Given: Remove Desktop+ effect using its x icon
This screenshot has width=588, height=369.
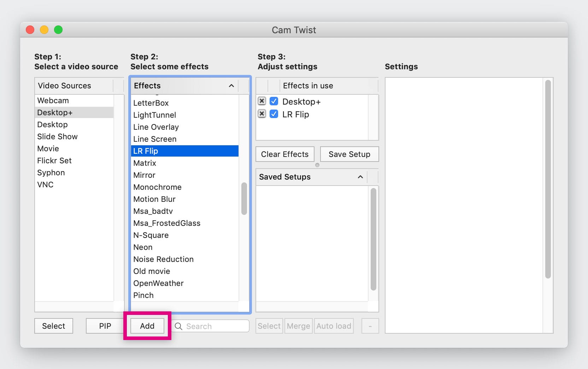Looking at the screenshot, I should tap(262, 101).
